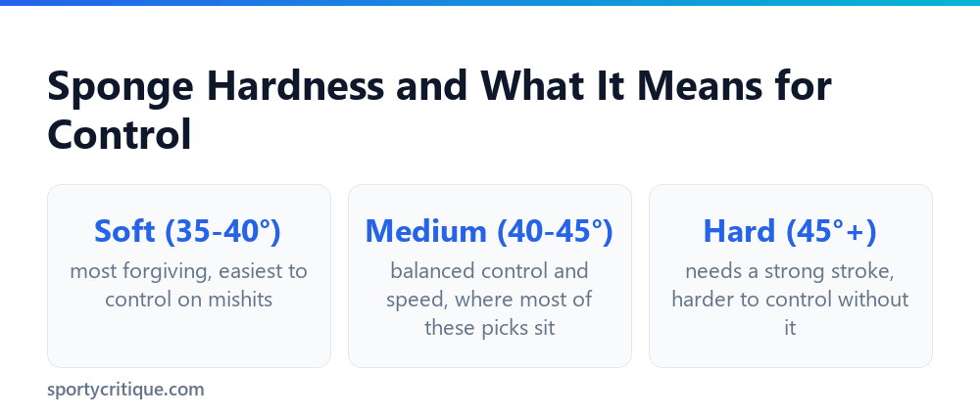Click 'control on mishits' text line
The width and height of the screenshot is (980, 420).
pos(189,300)
